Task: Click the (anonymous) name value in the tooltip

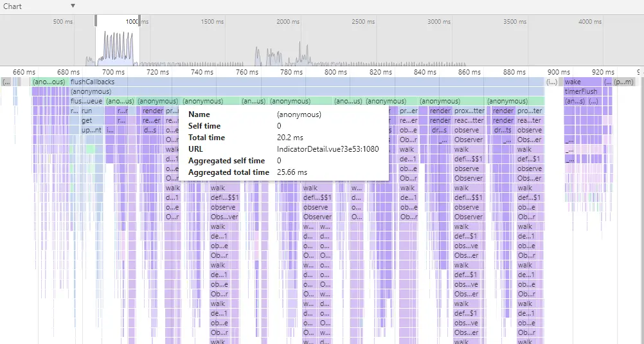Action: (x=299, y=114)
